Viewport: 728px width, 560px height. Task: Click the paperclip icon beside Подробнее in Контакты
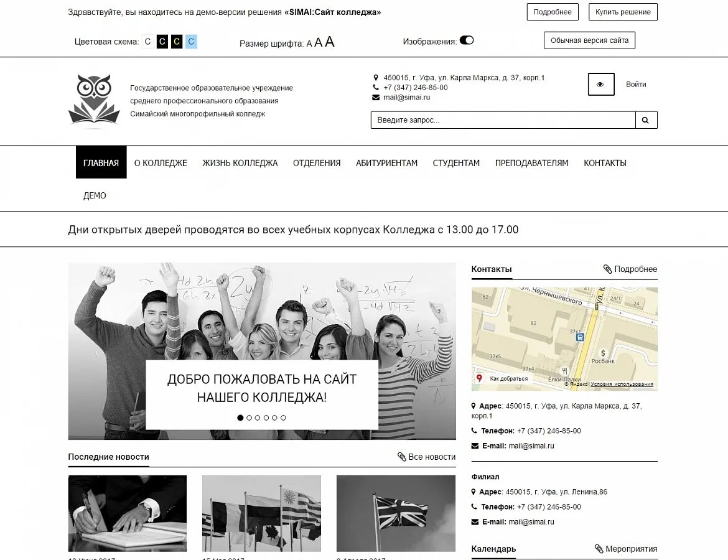(x=607, y=269)
